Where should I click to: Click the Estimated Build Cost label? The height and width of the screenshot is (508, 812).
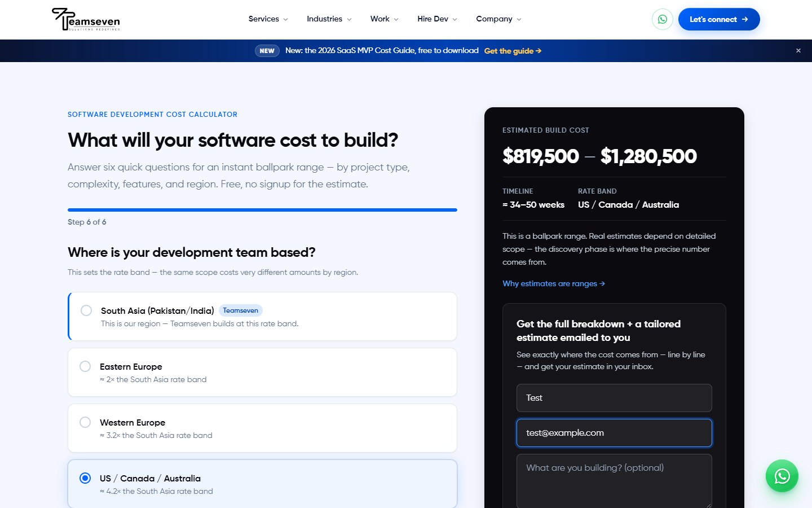[546, 130]
